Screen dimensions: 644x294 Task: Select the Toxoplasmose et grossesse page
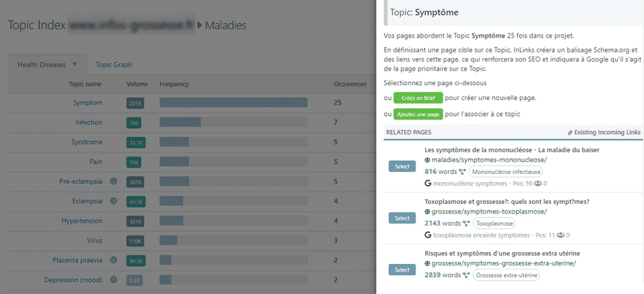(402, 218)
